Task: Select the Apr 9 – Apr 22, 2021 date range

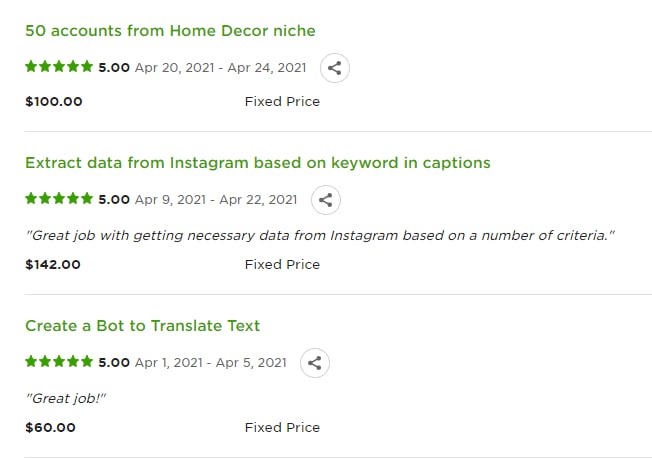Action: tap(216, 200)
